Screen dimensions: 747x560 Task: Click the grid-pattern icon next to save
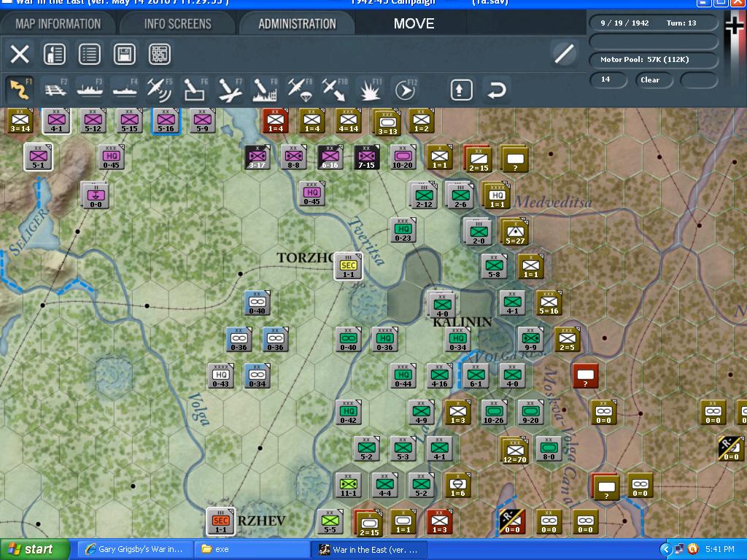160,54
